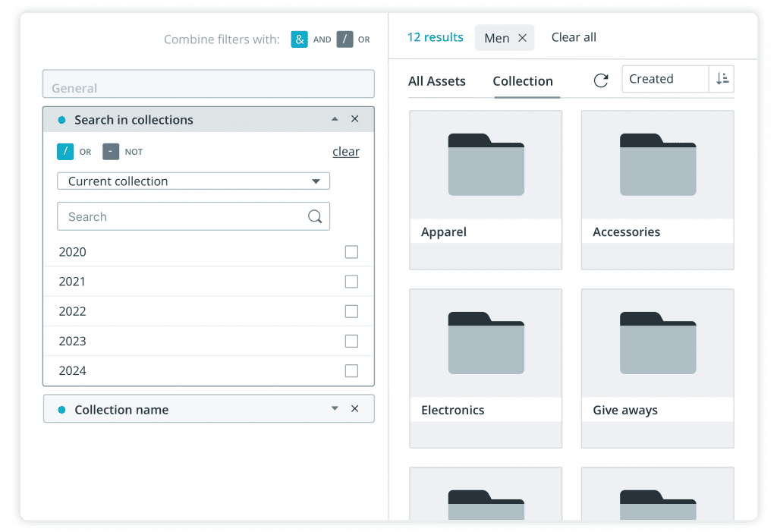Remove the Collection name filter
This screenshot has height=532, width=777.
(354, 409)
